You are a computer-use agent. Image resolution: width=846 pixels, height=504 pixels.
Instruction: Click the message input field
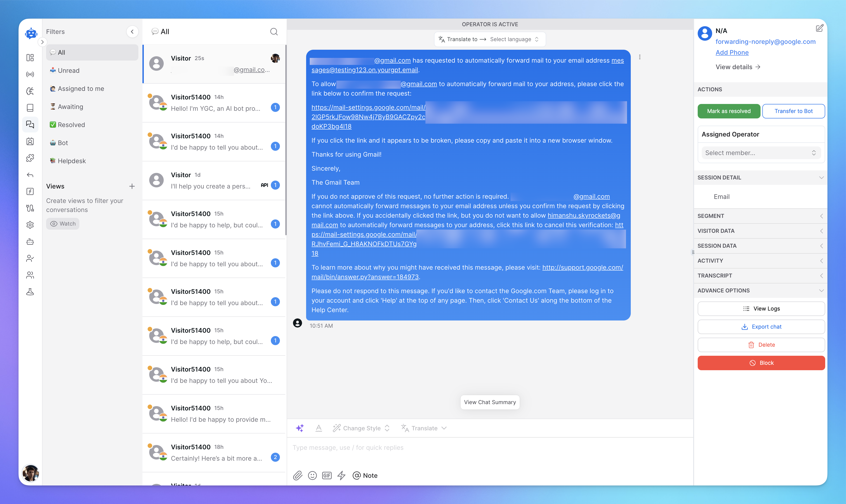click(x=490, y=448)
